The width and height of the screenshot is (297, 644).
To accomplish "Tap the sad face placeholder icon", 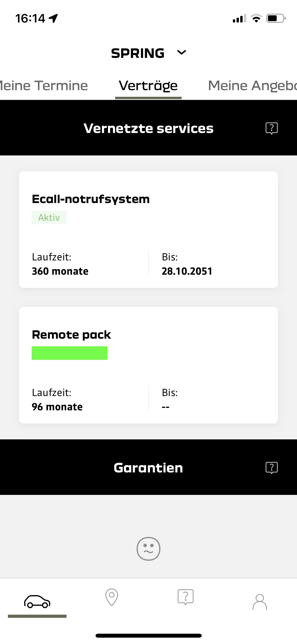I will click(148, 549).
